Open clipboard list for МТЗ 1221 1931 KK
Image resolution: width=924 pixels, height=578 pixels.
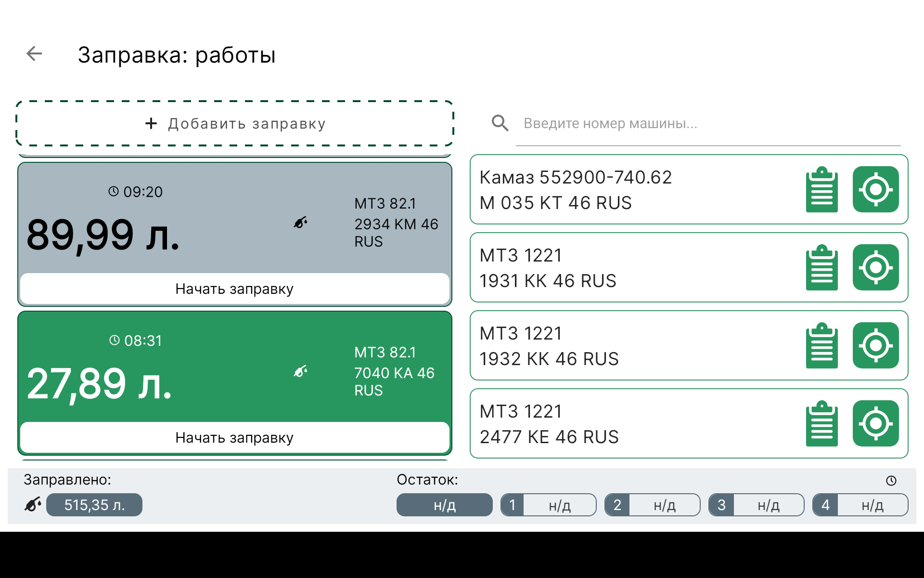point(822,268)
